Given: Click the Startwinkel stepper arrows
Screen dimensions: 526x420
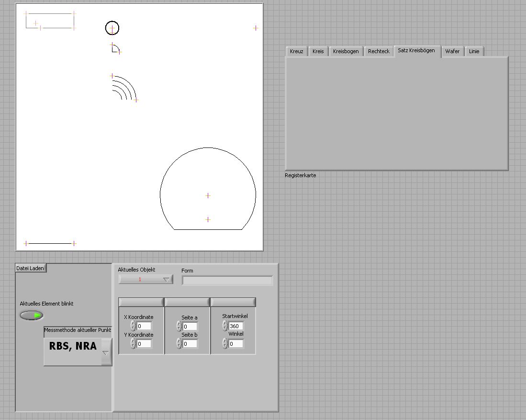Looking at the screenshot, I should click(x=225, y=326).
